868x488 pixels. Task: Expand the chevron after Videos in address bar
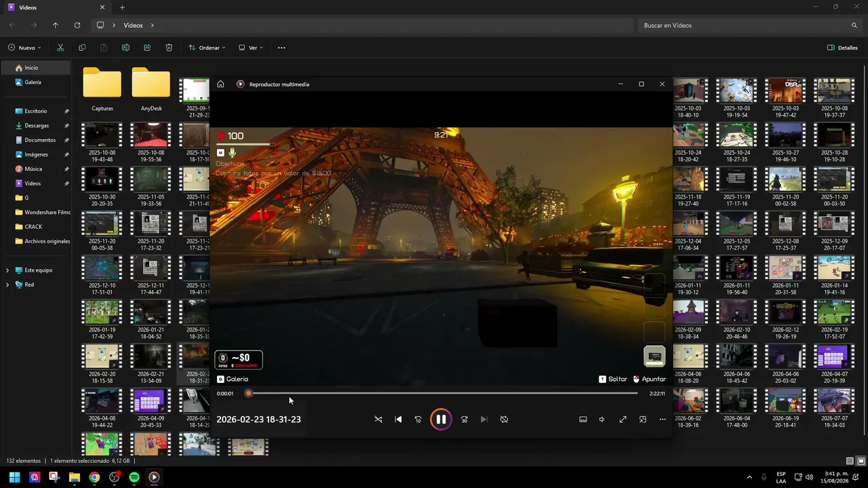tap(152, 25)
